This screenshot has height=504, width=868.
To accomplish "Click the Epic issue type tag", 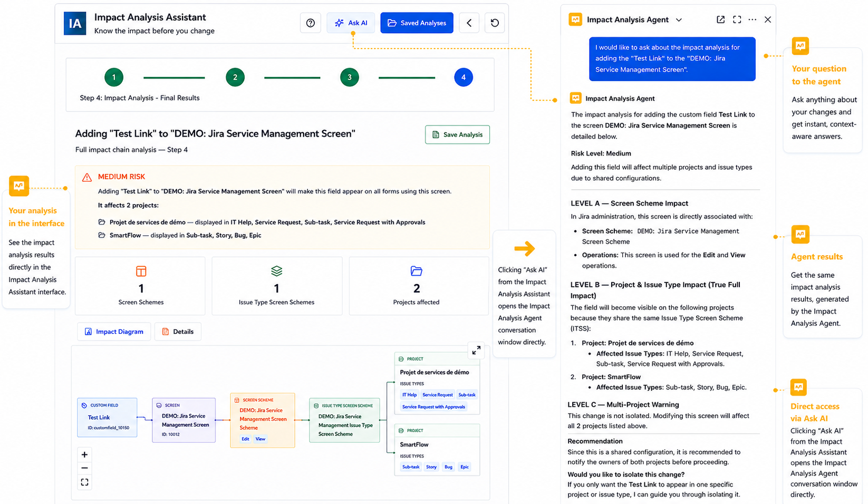I will 465,467.
